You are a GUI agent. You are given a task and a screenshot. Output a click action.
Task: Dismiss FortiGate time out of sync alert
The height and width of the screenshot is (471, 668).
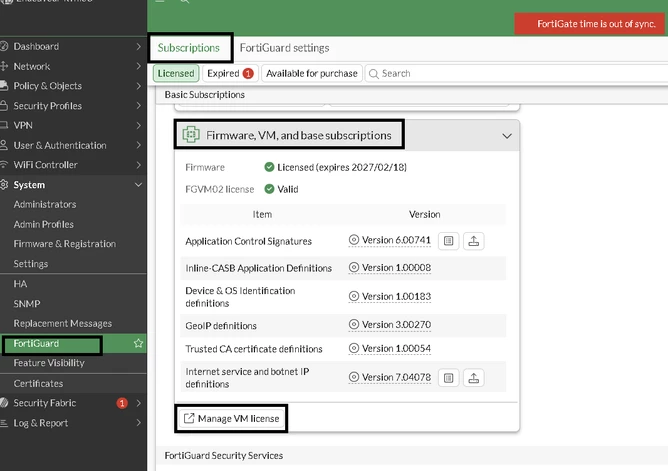590,24
